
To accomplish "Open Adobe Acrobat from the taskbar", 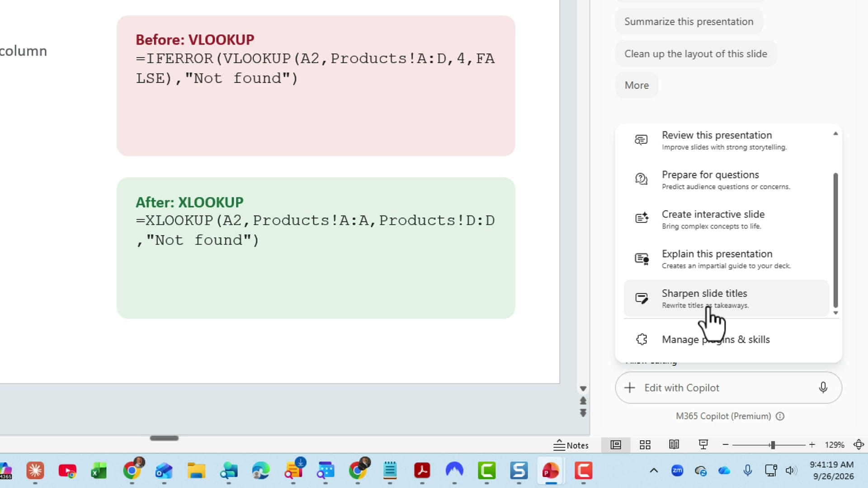I will (x=422, y=471).
